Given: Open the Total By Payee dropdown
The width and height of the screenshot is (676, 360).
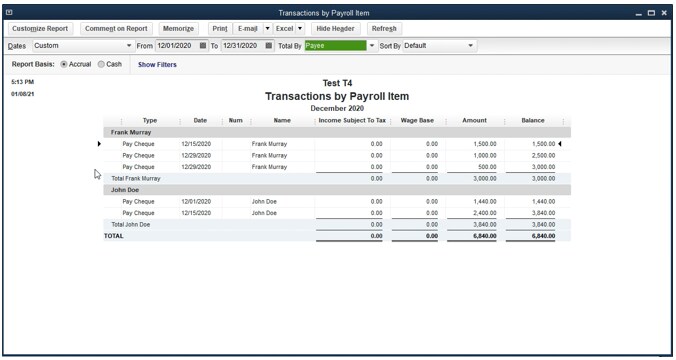Looking at the screenshot, I should click(372, 46).
